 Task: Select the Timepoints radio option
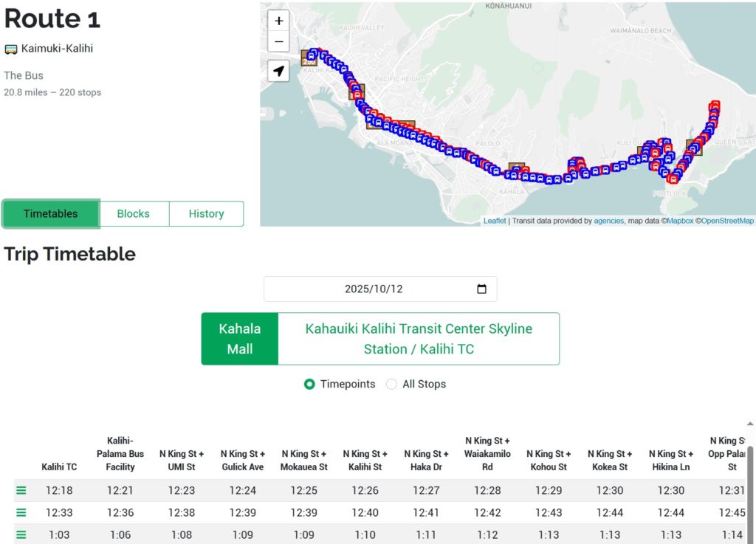coord(310,384)
